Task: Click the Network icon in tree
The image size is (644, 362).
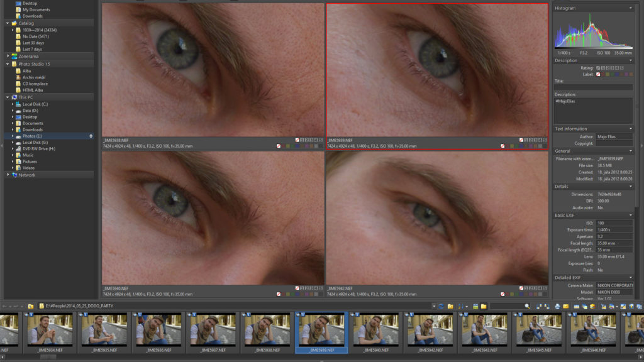Action: [x=14, y=175]
